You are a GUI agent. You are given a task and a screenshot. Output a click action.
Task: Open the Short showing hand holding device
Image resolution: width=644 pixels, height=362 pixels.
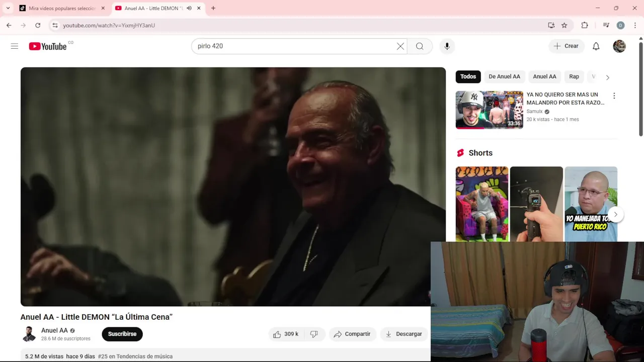(x=536, y=204)
